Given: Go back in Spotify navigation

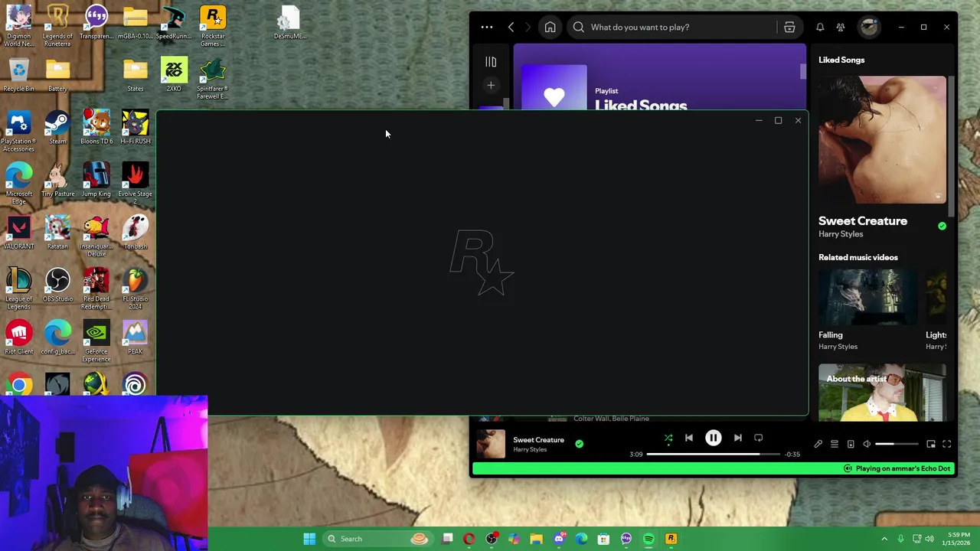Looking at the screenshot, I should pyautogui.click(x=511, y=28).
